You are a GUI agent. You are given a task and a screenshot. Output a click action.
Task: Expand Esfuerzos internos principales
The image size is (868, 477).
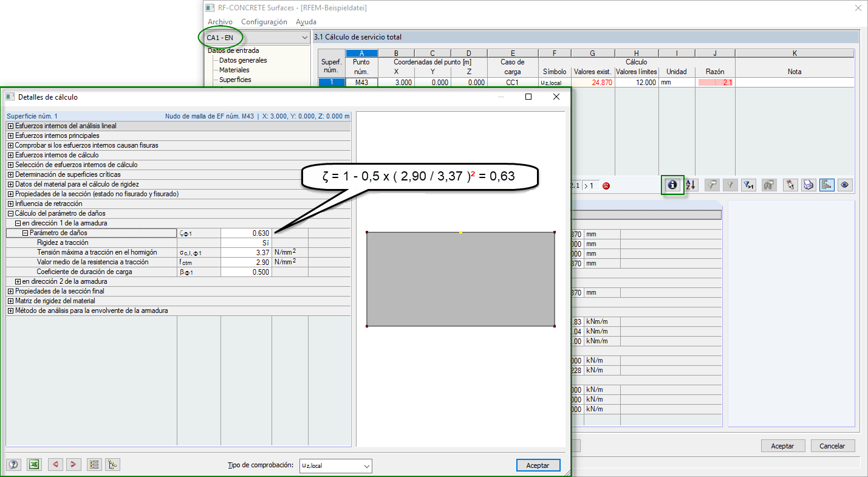tap(10, 136)
